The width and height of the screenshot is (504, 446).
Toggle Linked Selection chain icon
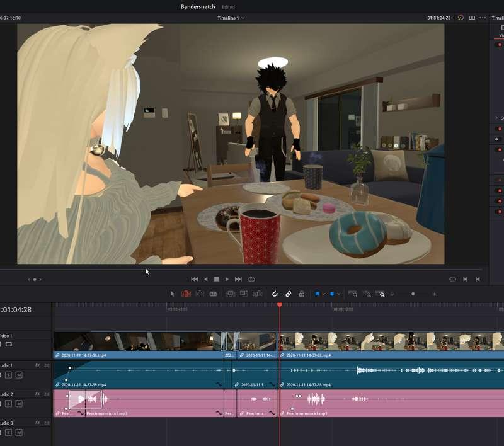point(289,294)
